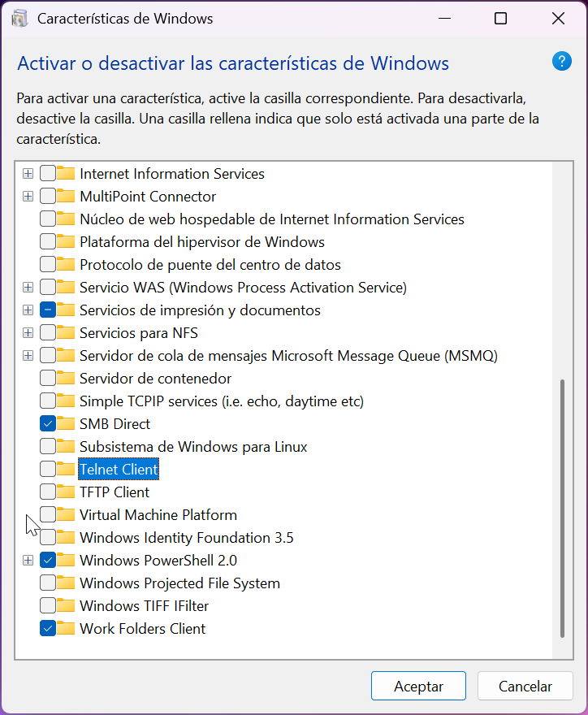Click the blue help question mark icon
588x715 pixels.
click(x=561, y=62)
